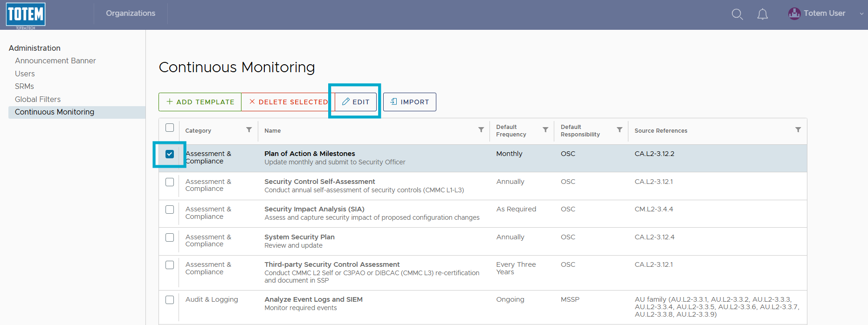
Task: Click the Delete Selected button
Action: click(288, 102)
